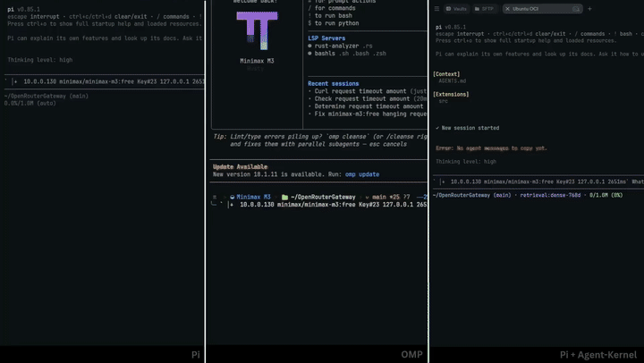Open the hamburger menu in terminal app
The height and width of the screenshot is (363, 644).
pos(436,9)
